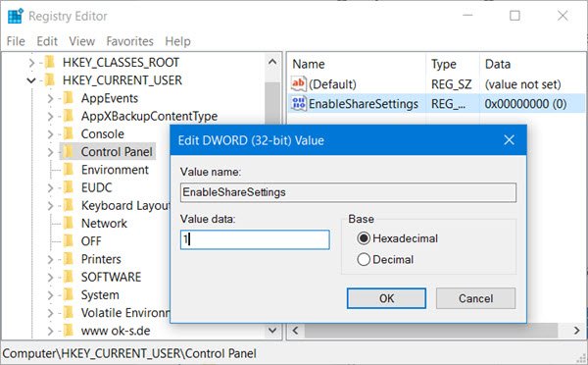
Task: Click the status bar registry path
Action: click(x=129, y=353)
